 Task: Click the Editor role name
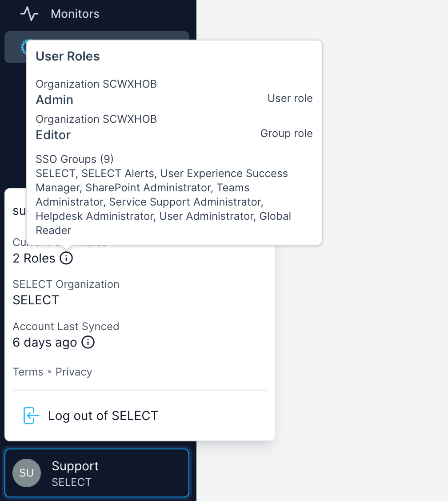[x=53, y=135]
